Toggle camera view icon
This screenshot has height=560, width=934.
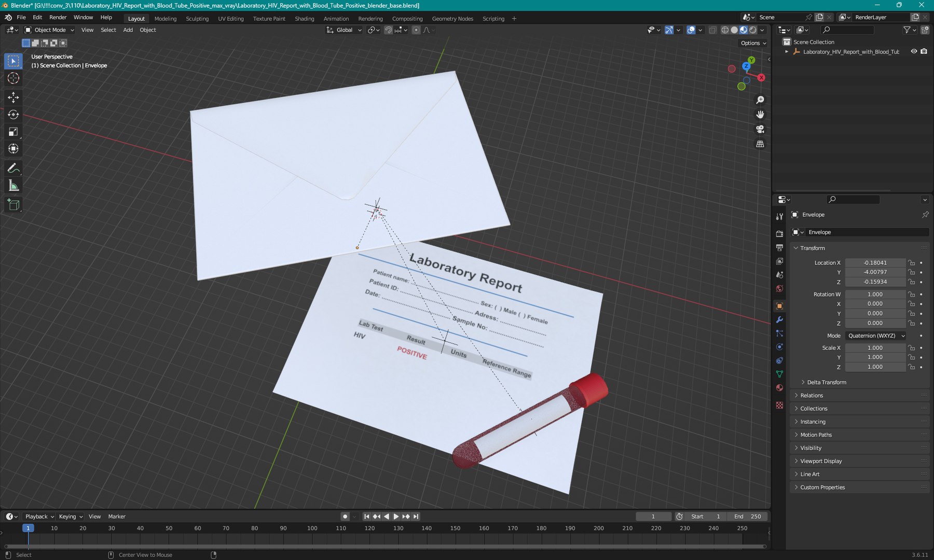(x=760, y=129)
